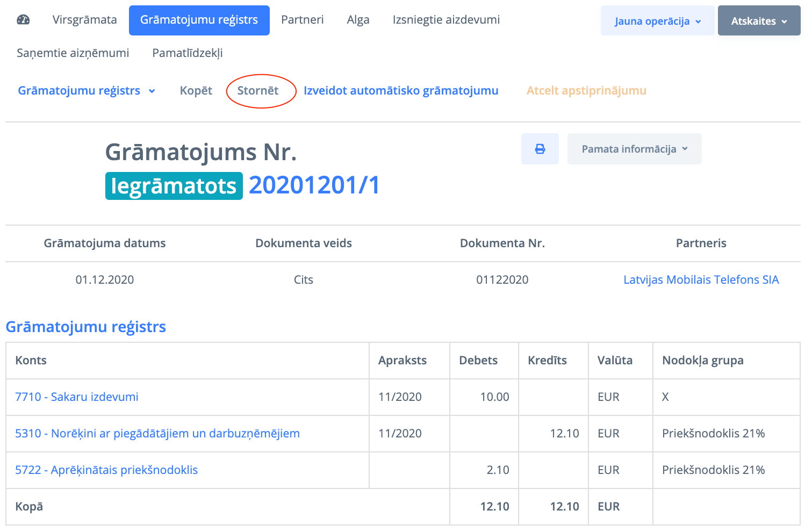Open the Jauna operācija dropdown
This screenshot has width=805, height=532.
[657, 21]
